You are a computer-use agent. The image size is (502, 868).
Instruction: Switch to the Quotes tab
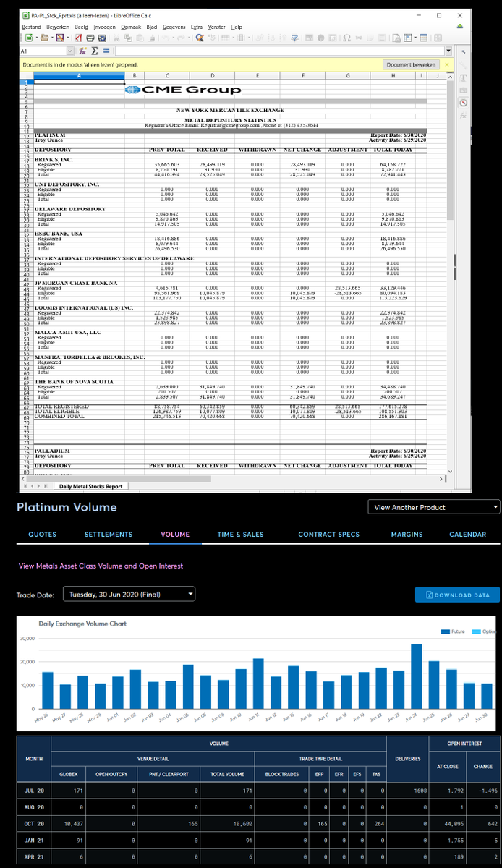pyautogui.click(x=42, y=534)
